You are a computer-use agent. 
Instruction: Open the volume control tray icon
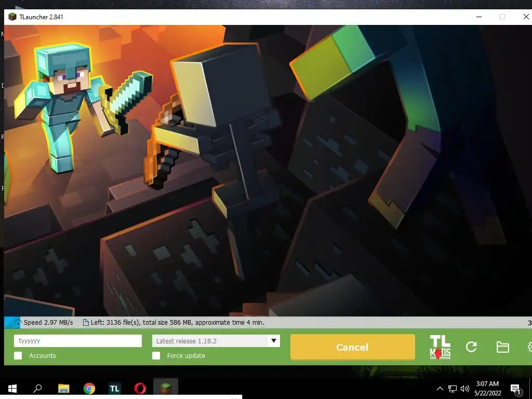(465, 389)
